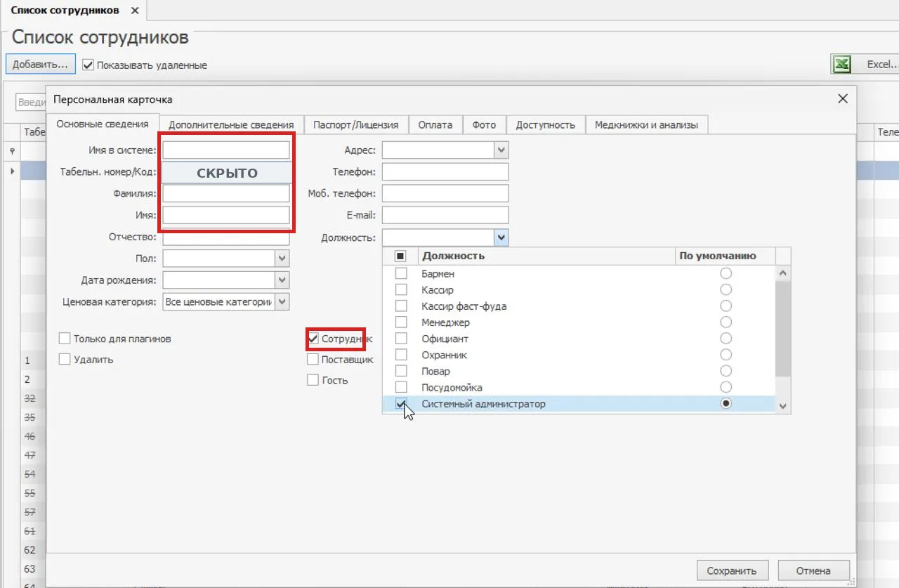The width and height of the screenshot is (899, 588).
Task: Tick the Кассир фаст-фуда checkbox
Action: click(401, 306)
